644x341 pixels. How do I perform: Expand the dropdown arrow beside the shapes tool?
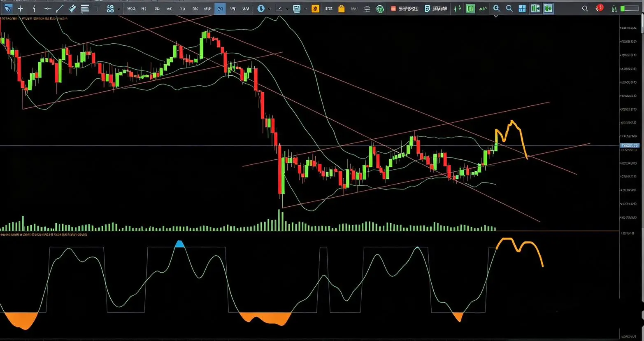[x=119, y=9]
